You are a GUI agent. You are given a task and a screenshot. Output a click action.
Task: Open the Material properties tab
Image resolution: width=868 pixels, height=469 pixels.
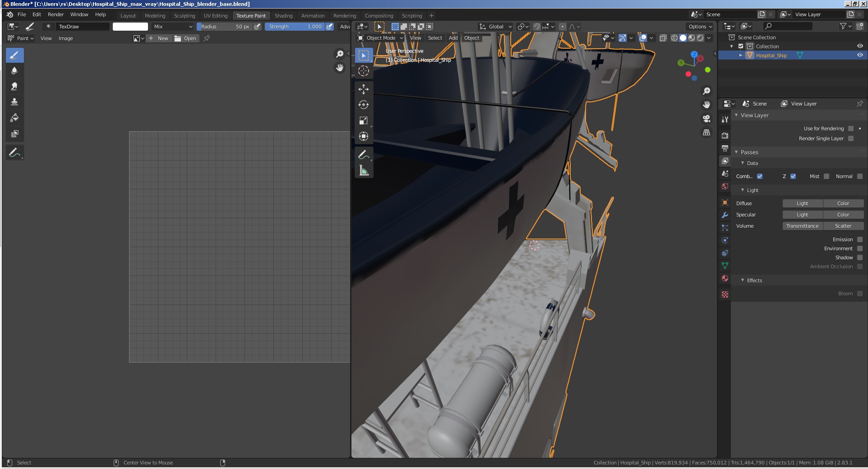tap(725, 278)
